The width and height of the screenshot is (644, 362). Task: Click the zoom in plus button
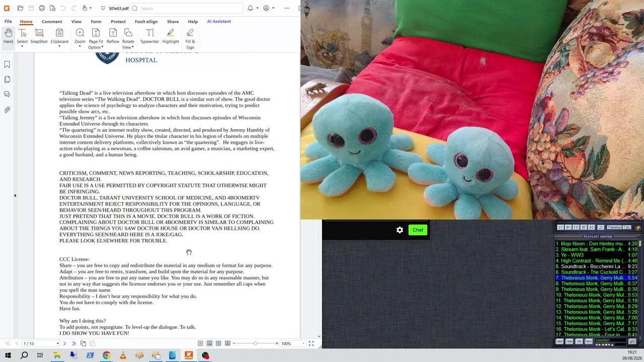(x=277, y=343)
